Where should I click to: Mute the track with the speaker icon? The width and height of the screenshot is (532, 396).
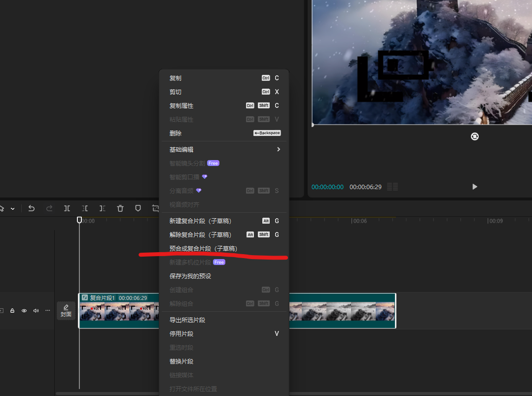[x=35, y=311]
